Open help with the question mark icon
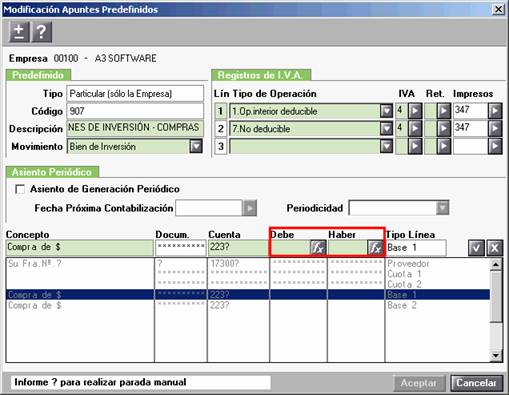Viewport: 509px width, 395px height. pos(41,32)
